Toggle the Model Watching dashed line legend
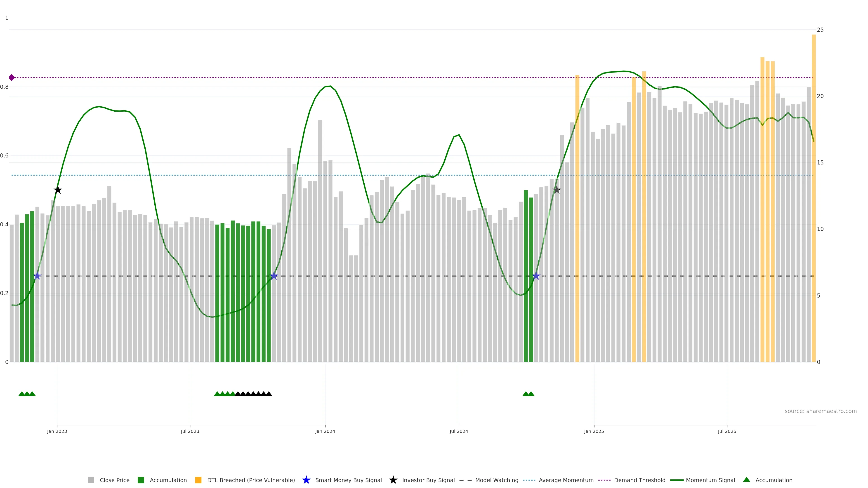Viewport: 868px width, 488px height. click(x=496, y=480)
